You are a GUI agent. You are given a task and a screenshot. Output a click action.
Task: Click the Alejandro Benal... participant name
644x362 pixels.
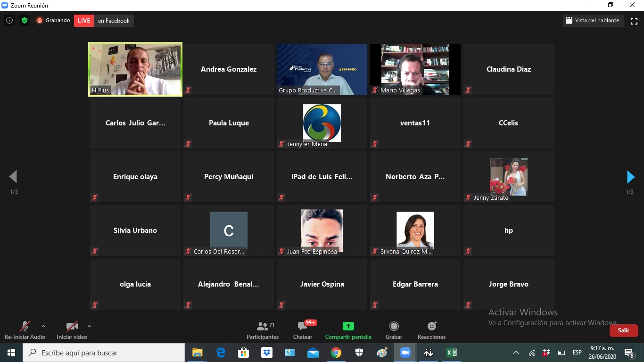tap(229, 284)
